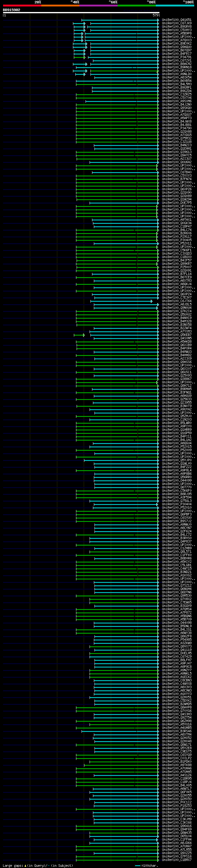The width and height of the screenshot is (197, 868).
Task: Select the UniRef100_P29117 label
Action: tap(176, 236)
